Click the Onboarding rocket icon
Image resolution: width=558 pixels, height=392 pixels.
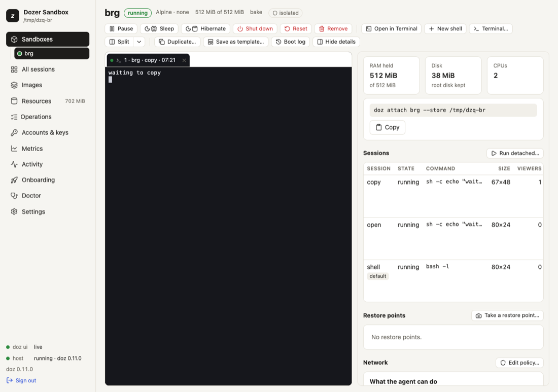point(14,180)
